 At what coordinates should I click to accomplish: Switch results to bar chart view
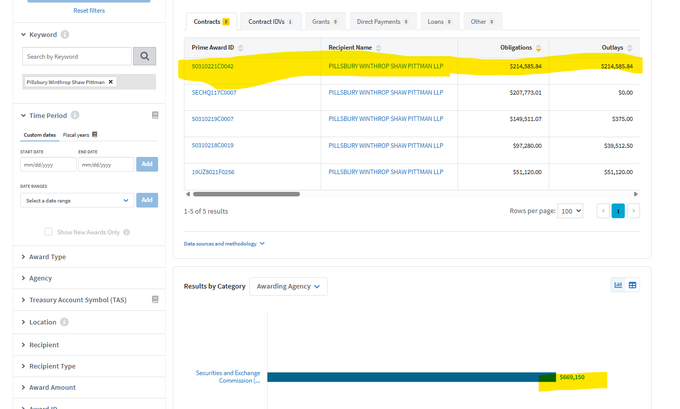[618, 285]
